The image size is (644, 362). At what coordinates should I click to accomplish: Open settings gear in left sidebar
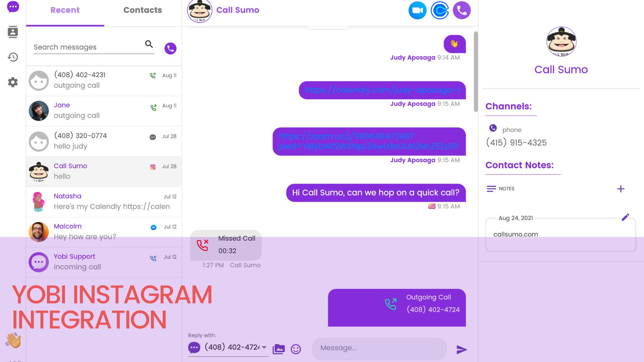point(13,82)
